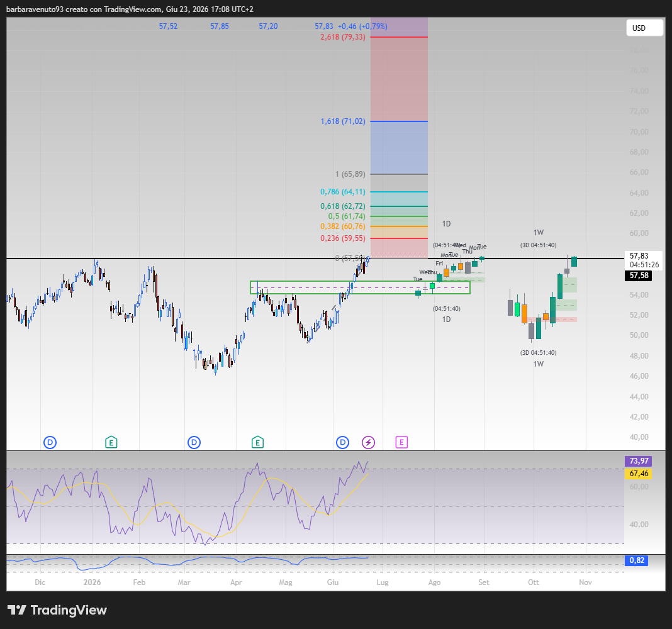Click the Lug month on time axis
This screenshot has width=672, height=629.
(383, 582)
